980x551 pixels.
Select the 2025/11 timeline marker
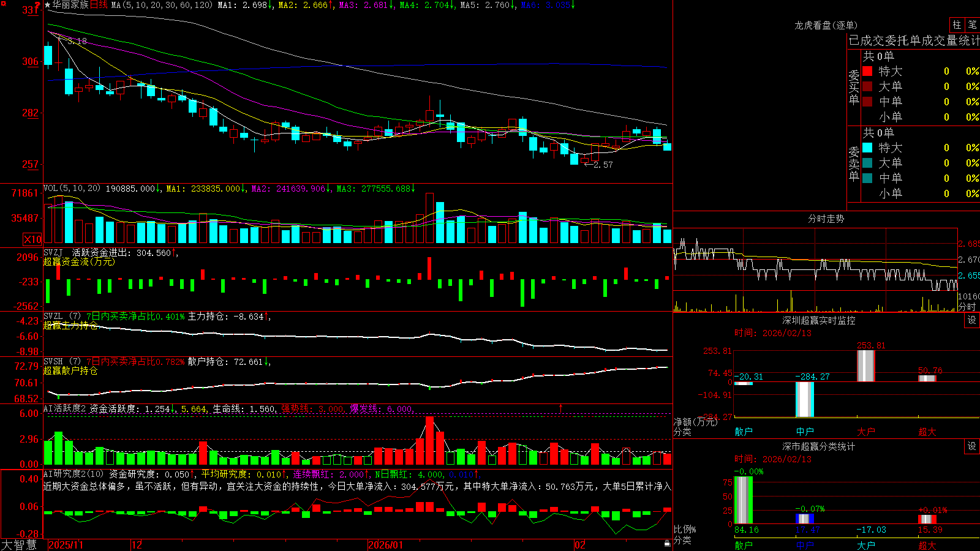pyautogui.click(x=66, y=545)
